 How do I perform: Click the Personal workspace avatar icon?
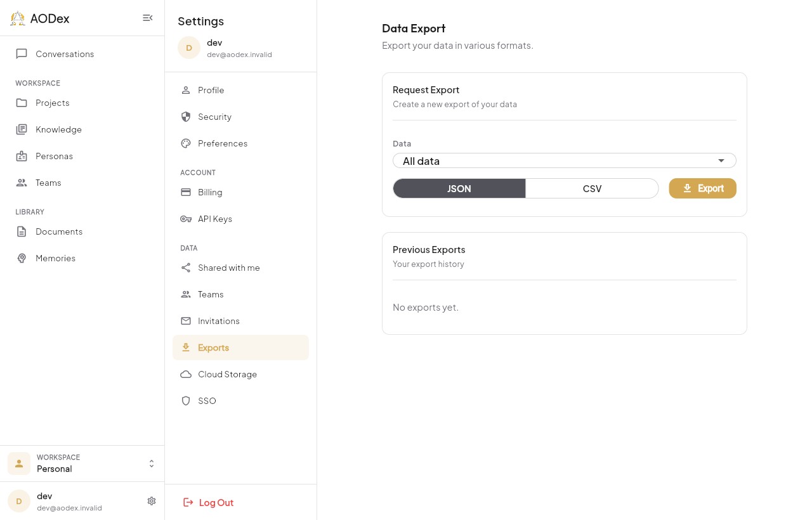[19, 464]
